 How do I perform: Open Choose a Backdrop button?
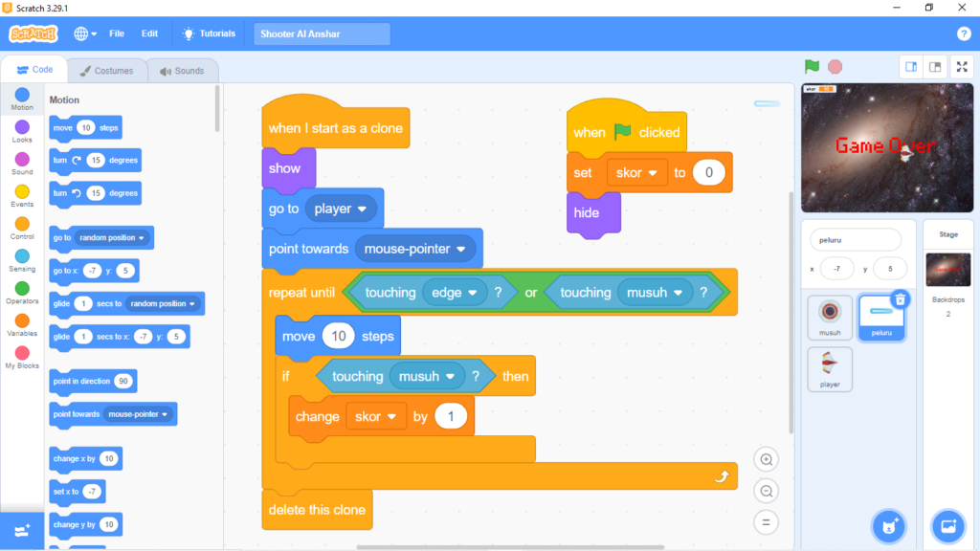[x=948, y=527]
